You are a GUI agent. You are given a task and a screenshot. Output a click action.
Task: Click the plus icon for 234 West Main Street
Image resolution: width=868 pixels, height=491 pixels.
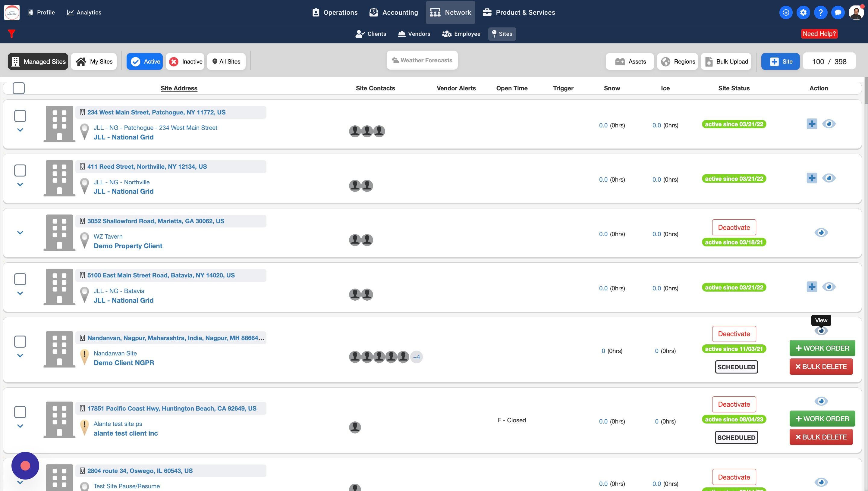[812, 124]
